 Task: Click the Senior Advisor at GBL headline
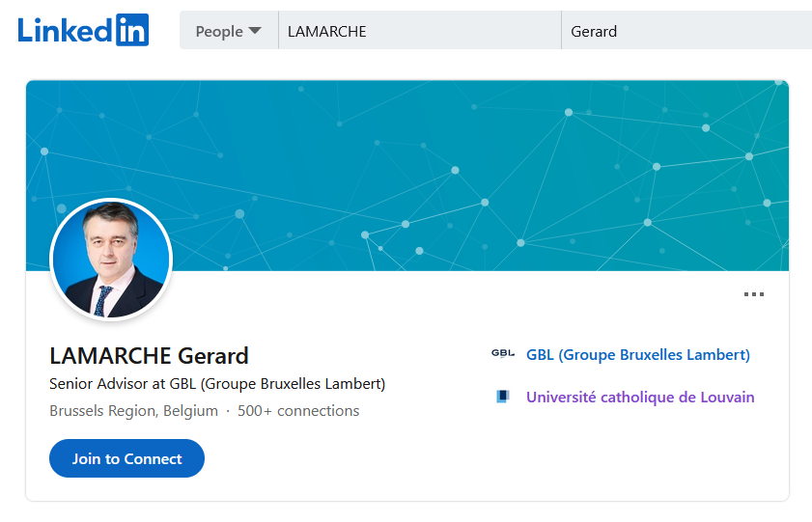coord(217,384)
